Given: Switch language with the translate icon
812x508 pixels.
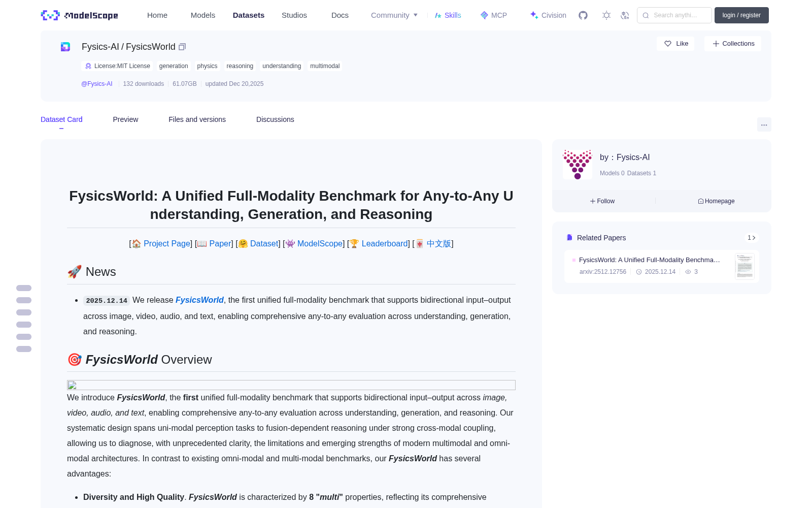Looking at the screenshot, I should [625, 15].
